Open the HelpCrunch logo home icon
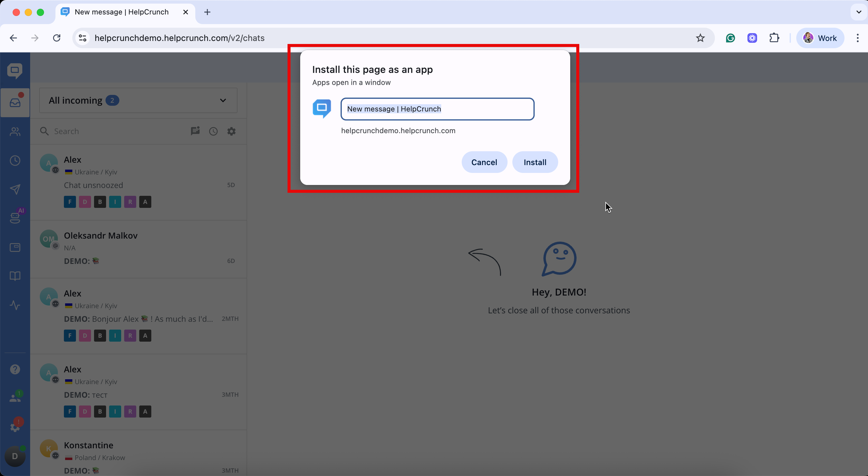 pos(15,71)
